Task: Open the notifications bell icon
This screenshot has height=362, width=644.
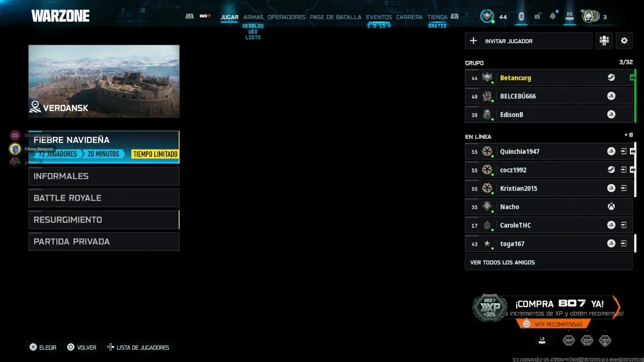Action: pyautogui.click(x=553, y=16)
